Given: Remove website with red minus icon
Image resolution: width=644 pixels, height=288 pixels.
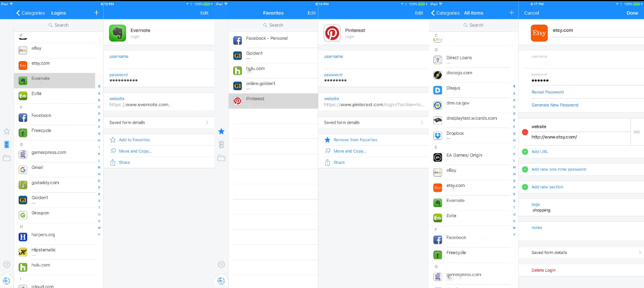Looking at the screenshot, I should point(525,132).
